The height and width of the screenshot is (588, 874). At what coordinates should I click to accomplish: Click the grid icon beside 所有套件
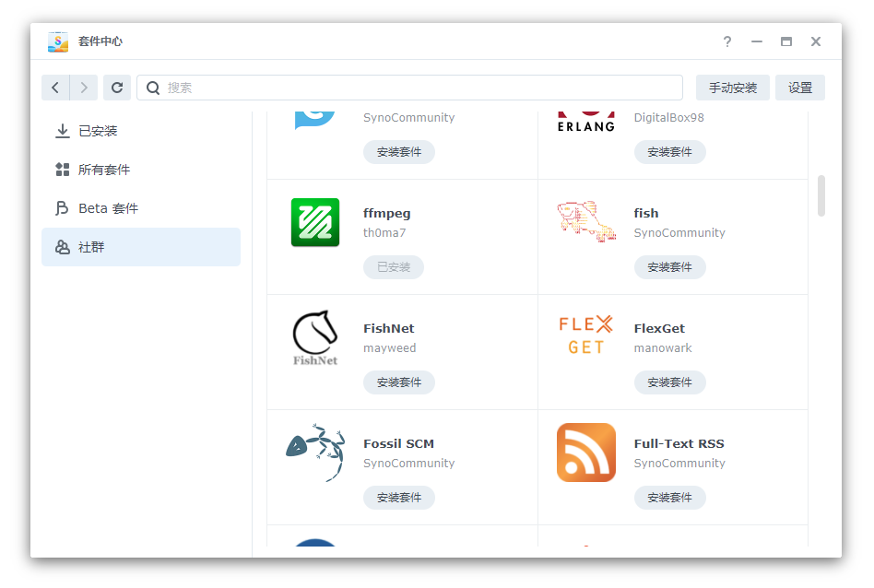pos(63,170)
